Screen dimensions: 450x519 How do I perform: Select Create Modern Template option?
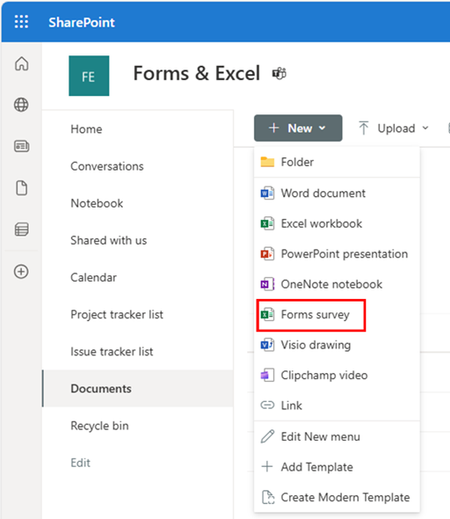coord(337,497)
